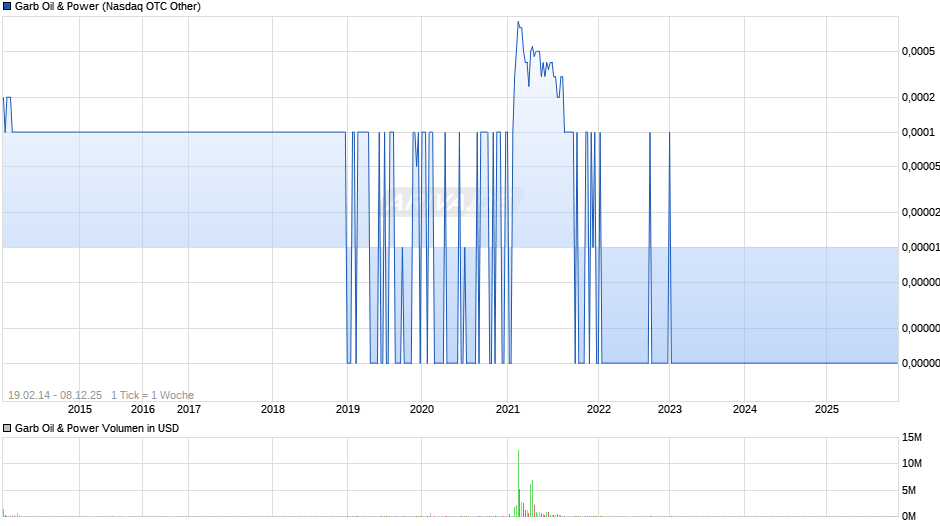This screenshot has width=940, height=526.
Task: Click the 15M volume axis label
Action: 912,438
